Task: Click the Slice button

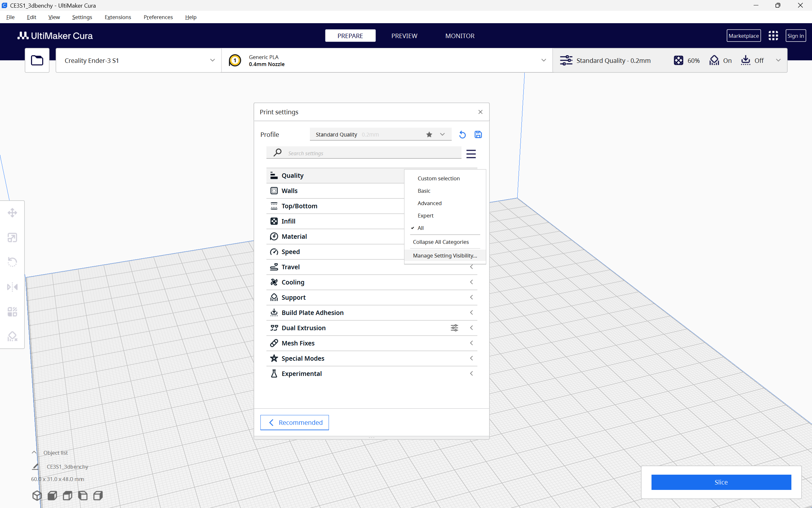Action: coord(721,482)
